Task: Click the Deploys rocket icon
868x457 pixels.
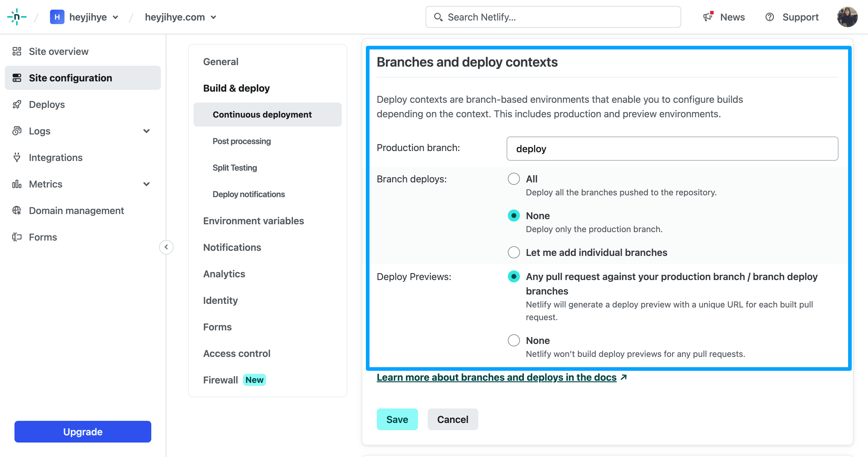Action: [17, 105]
